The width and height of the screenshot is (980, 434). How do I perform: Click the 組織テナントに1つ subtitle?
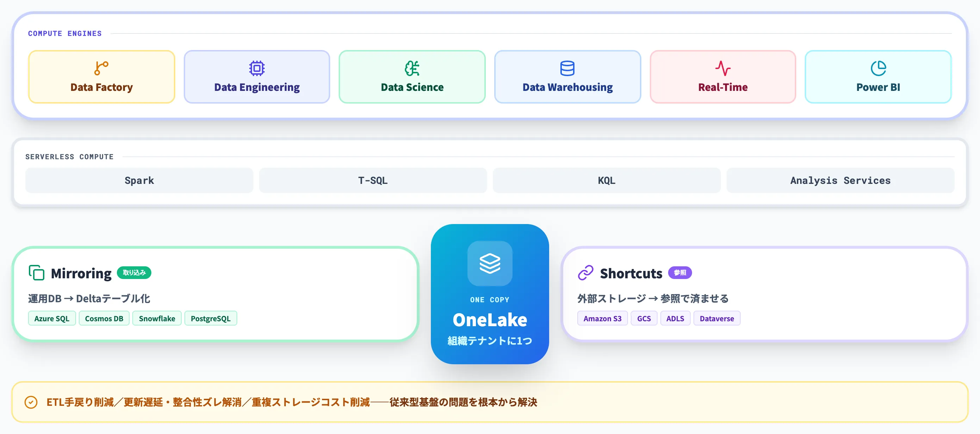tap(490, 341)
